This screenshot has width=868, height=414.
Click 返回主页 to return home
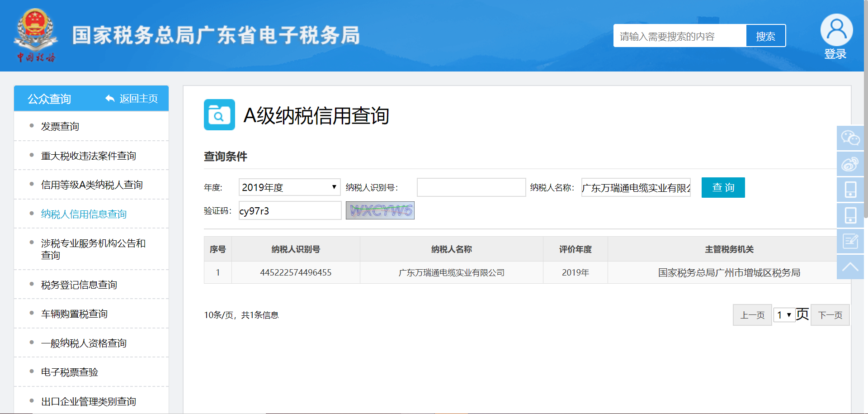point(132,99)
